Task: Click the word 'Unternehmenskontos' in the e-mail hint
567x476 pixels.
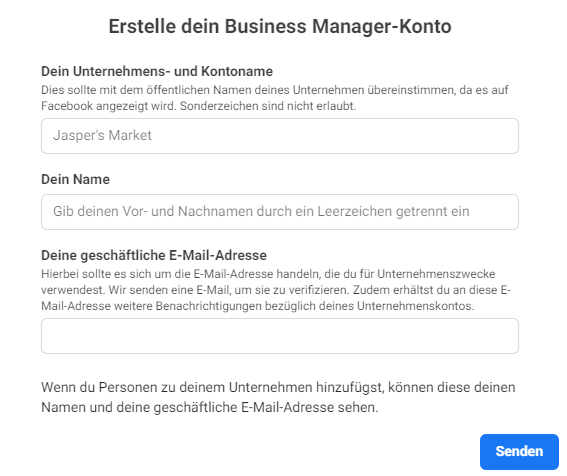Action: point(415,306)
